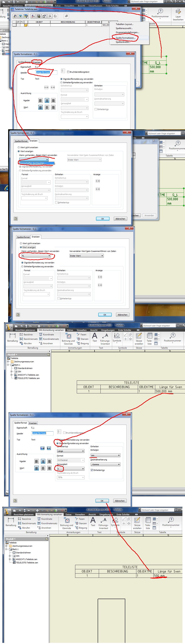Right-align Wert in the dialog showing Genauigkeit 0
The width and height of the screenshot is (185, 644).
pos(49,468)
